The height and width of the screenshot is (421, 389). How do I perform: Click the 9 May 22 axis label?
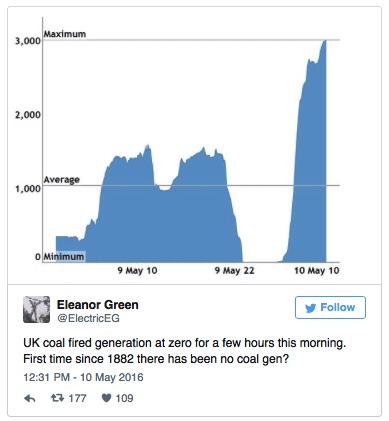click(x=234, y=270)
